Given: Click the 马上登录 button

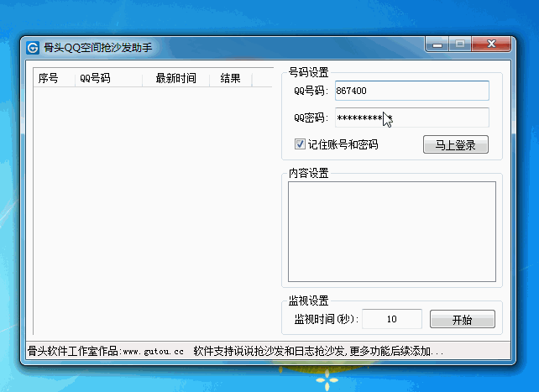Looking at the screenshot, I should 456,144.
